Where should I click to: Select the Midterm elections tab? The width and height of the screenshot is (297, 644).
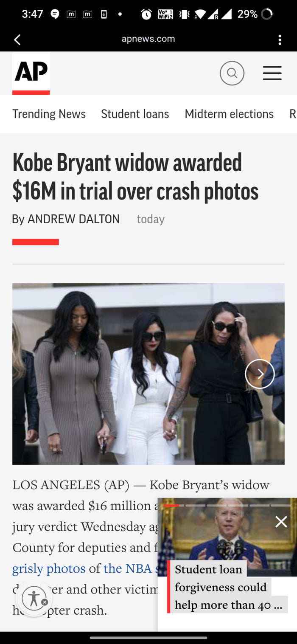[229, 114]
